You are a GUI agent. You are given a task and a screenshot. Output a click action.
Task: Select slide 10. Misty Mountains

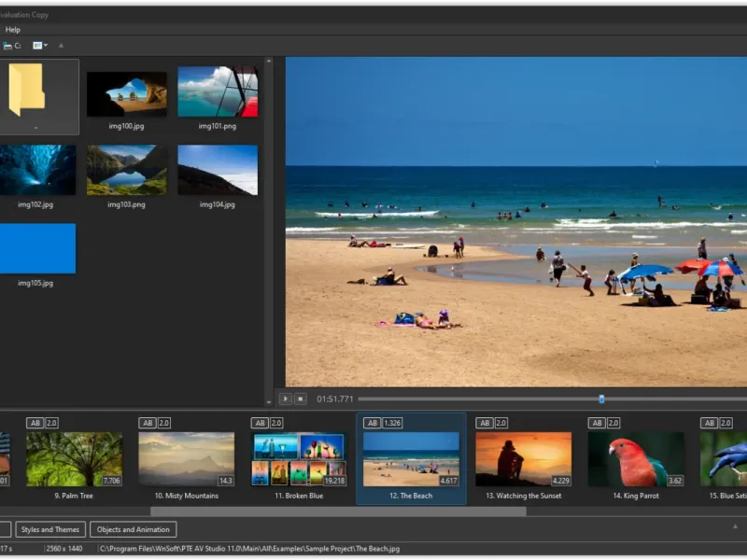(x=186, y=459)
